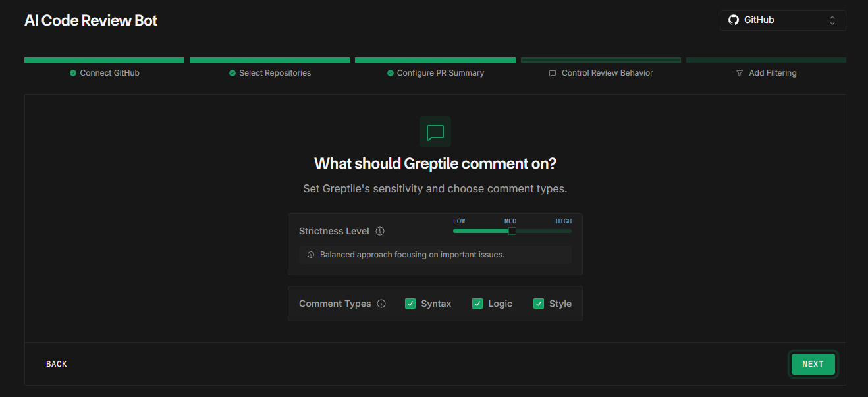Click the first green progress bar segment
The width and height of the screenshot is (868, 397).
click(x=105, y=60)
